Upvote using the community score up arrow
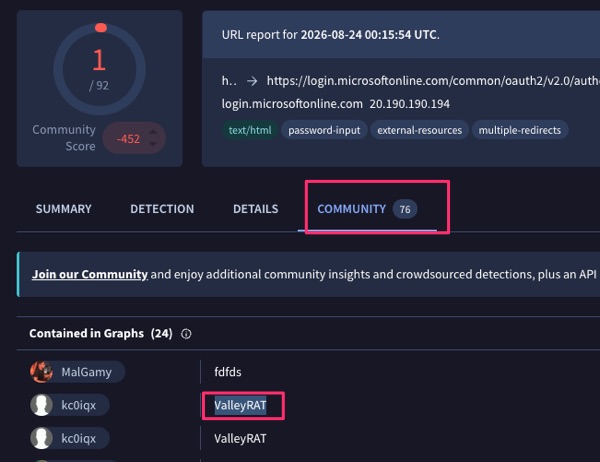600x462 pixels. 153,132
